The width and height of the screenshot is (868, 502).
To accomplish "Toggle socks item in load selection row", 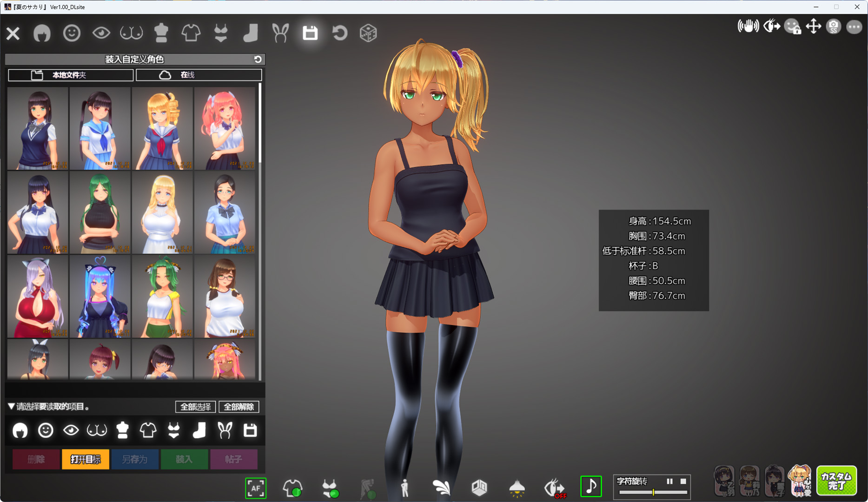I will [x=199, y=430].
